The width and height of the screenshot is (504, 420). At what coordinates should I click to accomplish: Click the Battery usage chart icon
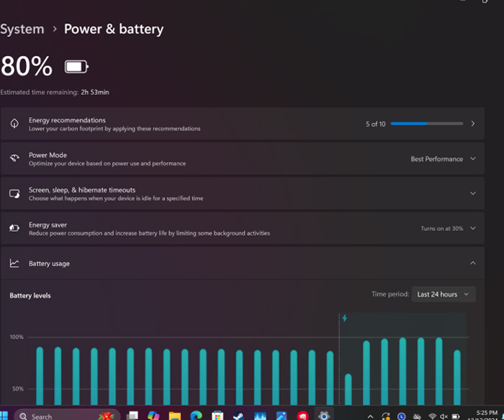coord(14,263)
